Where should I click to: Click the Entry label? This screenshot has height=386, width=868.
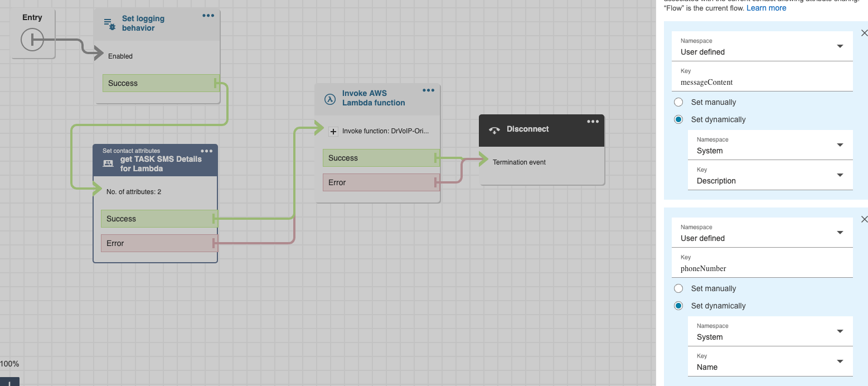click(x=32, y=17)
